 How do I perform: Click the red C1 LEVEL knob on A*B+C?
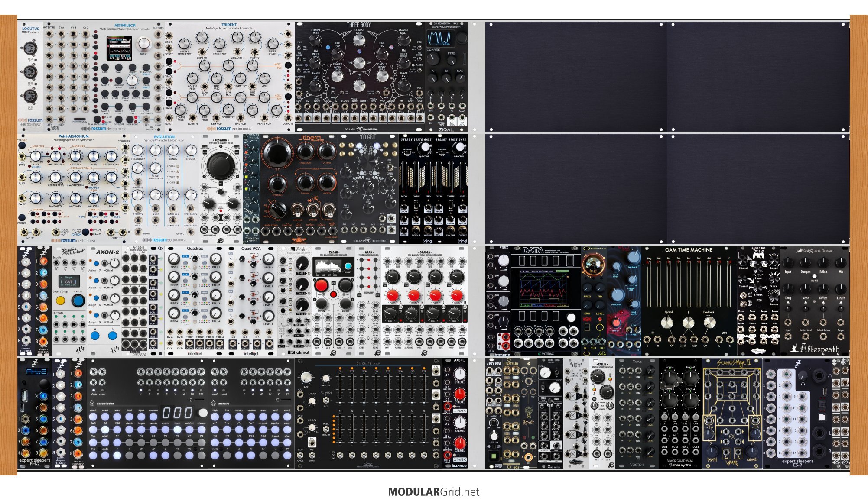pos(460,394)
